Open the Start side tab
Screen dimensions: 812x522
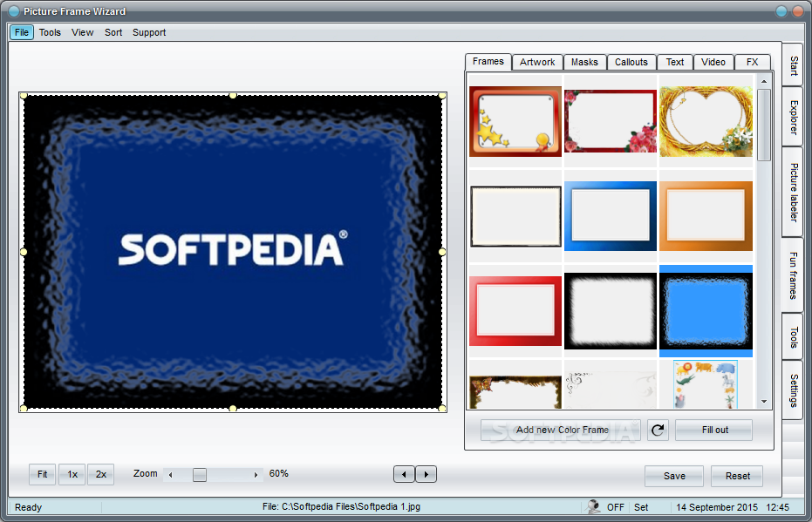[x=793, y=65]
